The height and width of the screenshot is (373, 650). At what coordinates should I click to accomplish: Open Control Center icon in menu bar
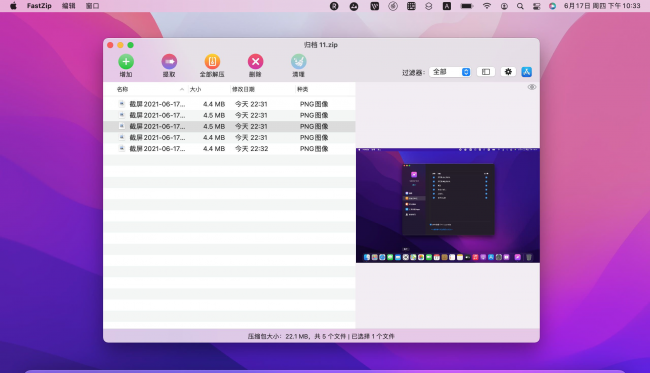click(536, 6)
